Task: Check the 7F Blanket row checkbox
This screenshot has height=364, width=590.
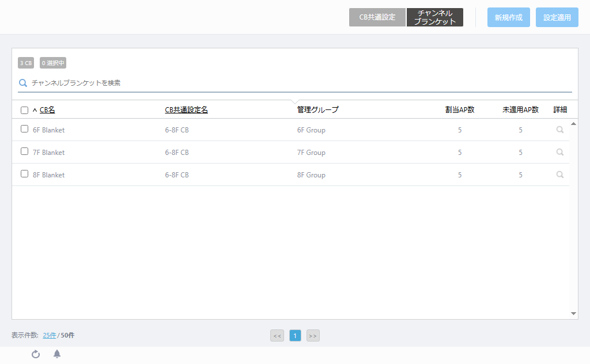Action: pyautogui.click(x=24, y=151)
